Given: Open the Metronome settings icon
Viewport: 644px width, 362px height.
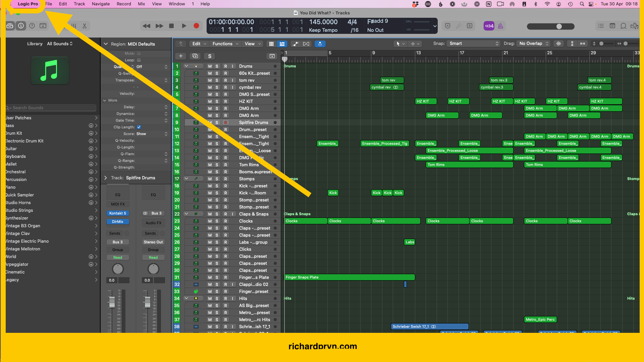Looking at the screenshot, I should coord(501,26).
